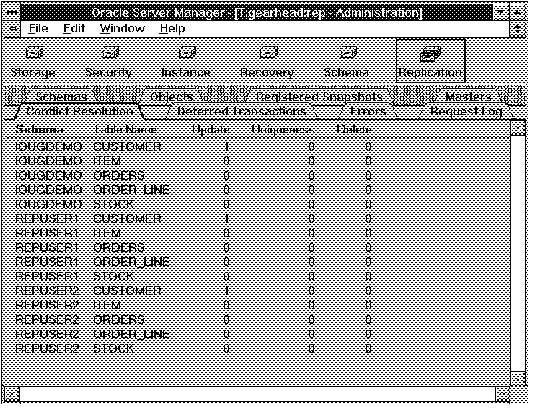Select ORDER_LINE table in REPUSER1 row
The width and height of the screenshot is (536, 409).
[131, 262]
